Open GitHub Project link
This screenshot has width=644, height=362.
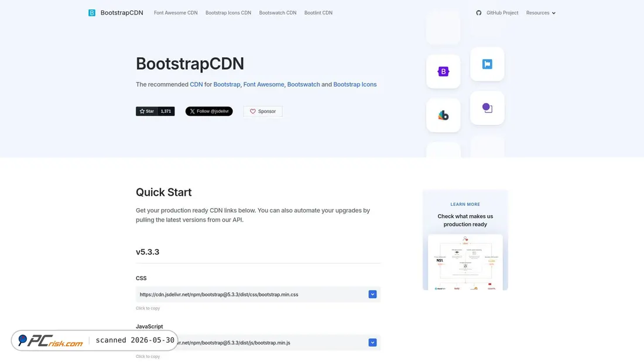pyautogui.click(x=502, y=13)
